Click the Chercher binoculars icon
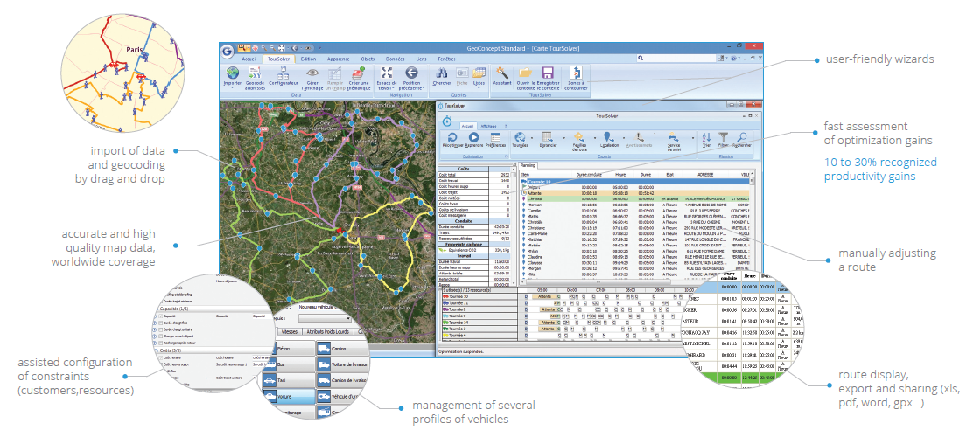The height and width of the screenshot is (437, 980). pos(441,74)
